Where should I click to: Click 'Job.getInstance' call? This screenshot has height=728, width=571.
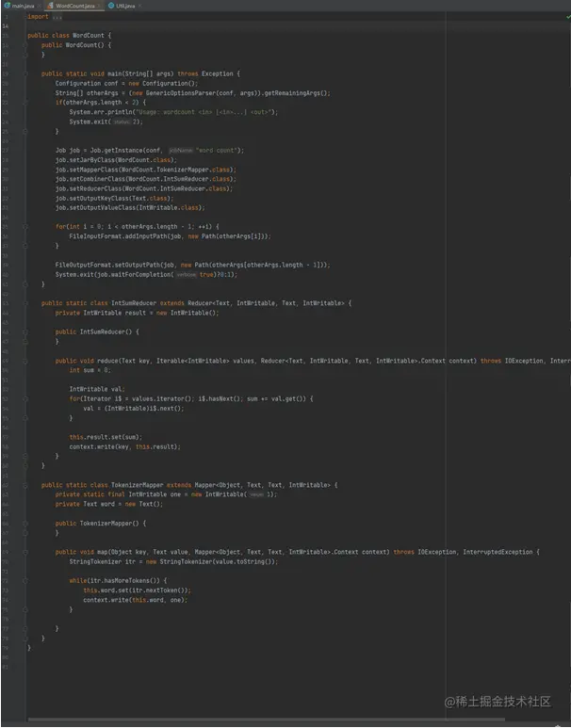[116, 151]
